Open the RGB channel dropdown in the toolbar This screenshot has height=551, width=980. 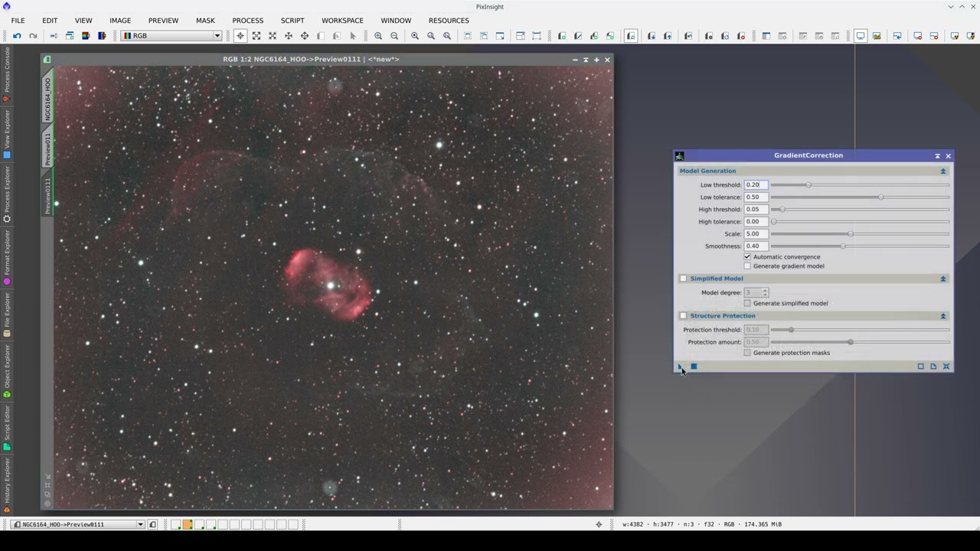[x=217, y=36]
